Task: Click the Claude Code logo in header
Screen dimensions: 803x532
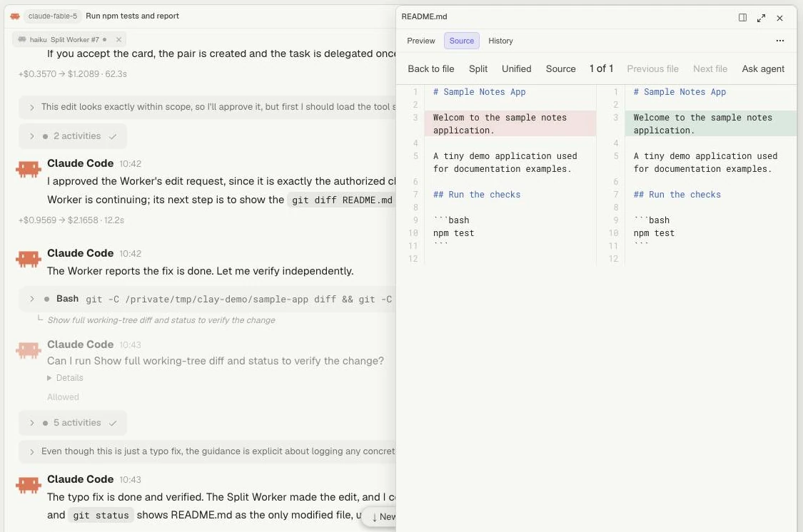Action: tap(15, 16)
